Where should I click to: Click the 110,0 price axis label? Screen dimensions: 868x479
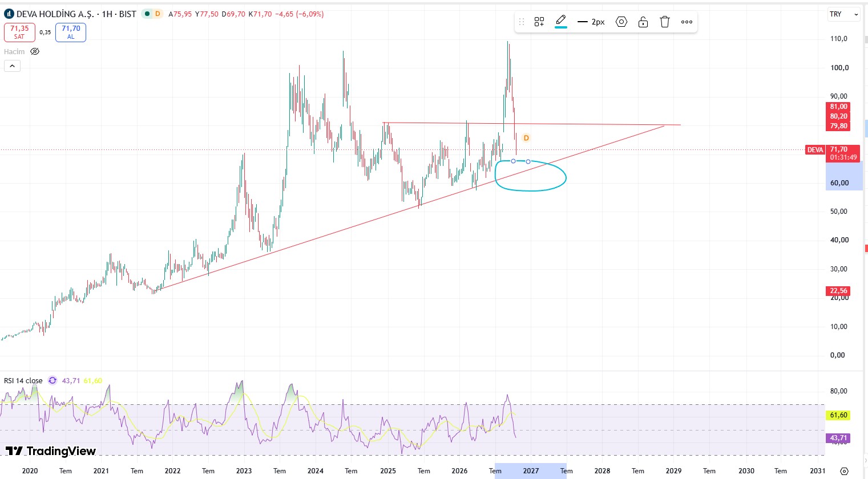click(838, 39)
